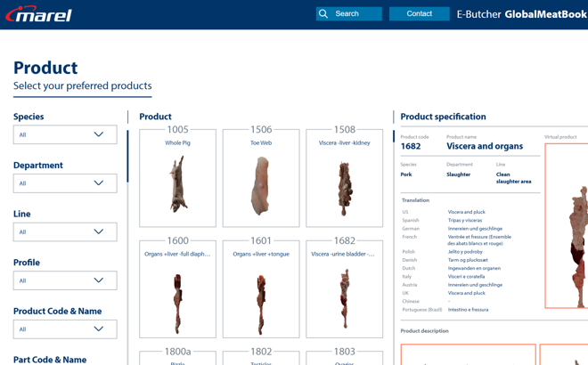Click the Marel logo
The height and width of the screenshot is (365, 588).
38,14
